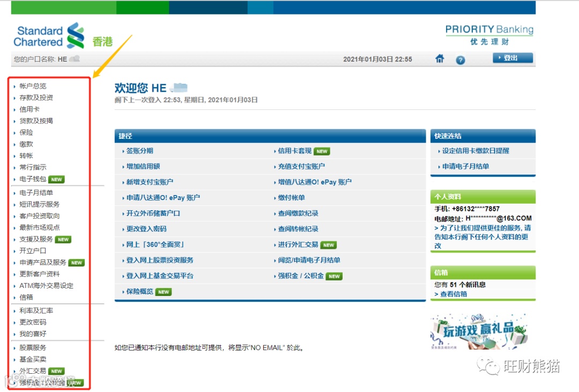Click 强积金 / 公积金 shortcut link

(301, 276)
